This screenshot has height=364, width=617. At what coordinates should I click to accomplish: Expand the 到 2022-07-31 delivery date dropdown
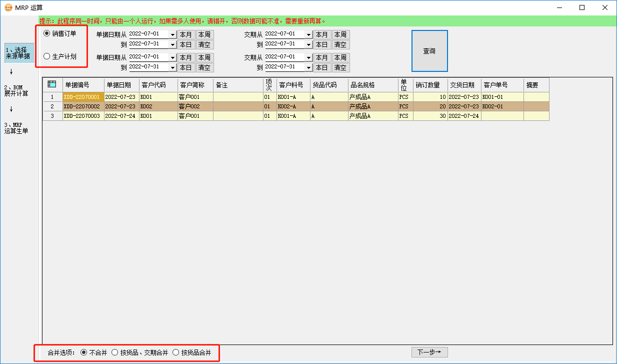pos(308,44)
